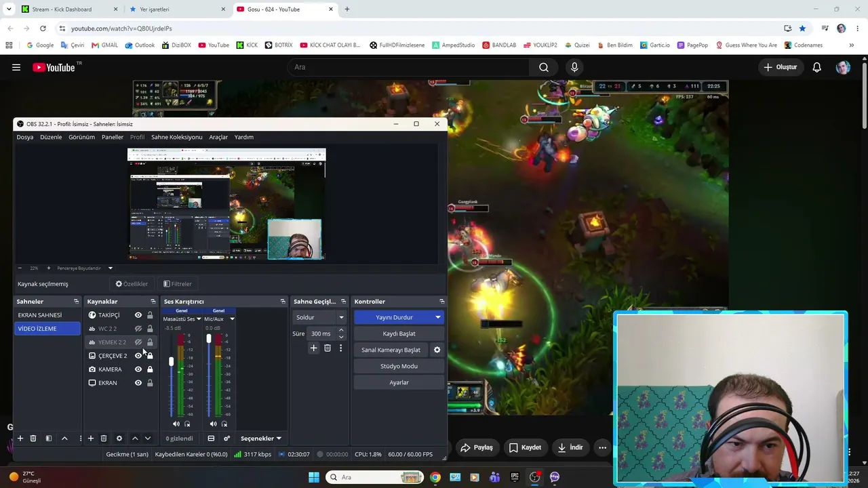Move selected source up in Kaynaklar
Image resolution: width=868 pixels, height=488 pixels.
tap(135, 439)
